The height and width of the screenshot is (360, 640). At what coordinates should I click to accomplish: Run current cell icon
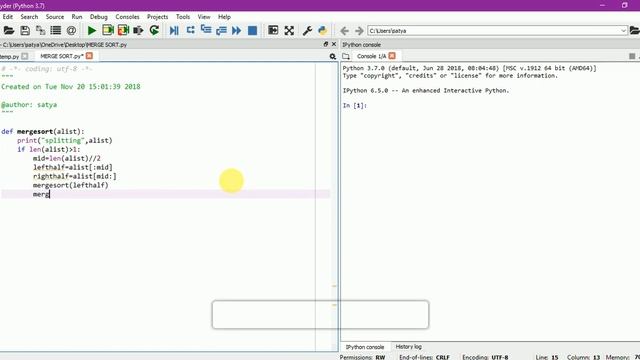[108, 31]
